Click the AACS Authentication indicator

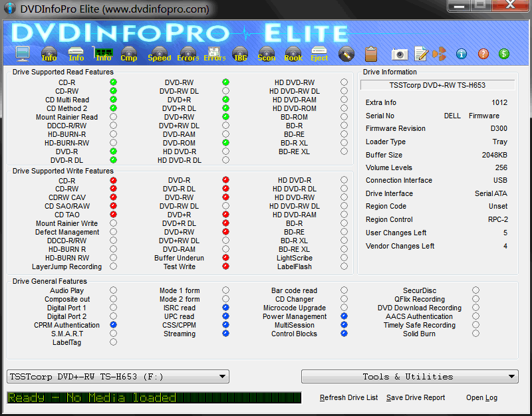pyautogui.click(x=475, y=316)
